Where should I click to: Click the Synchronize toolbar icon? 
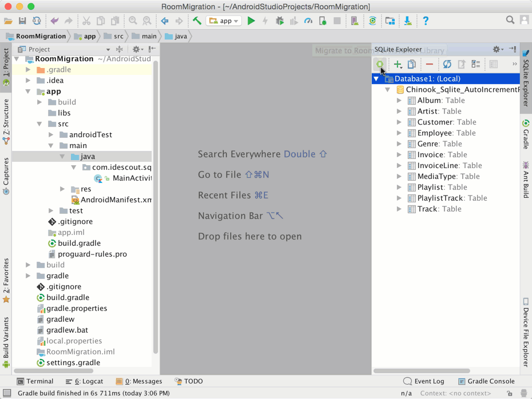pos(37,21)
